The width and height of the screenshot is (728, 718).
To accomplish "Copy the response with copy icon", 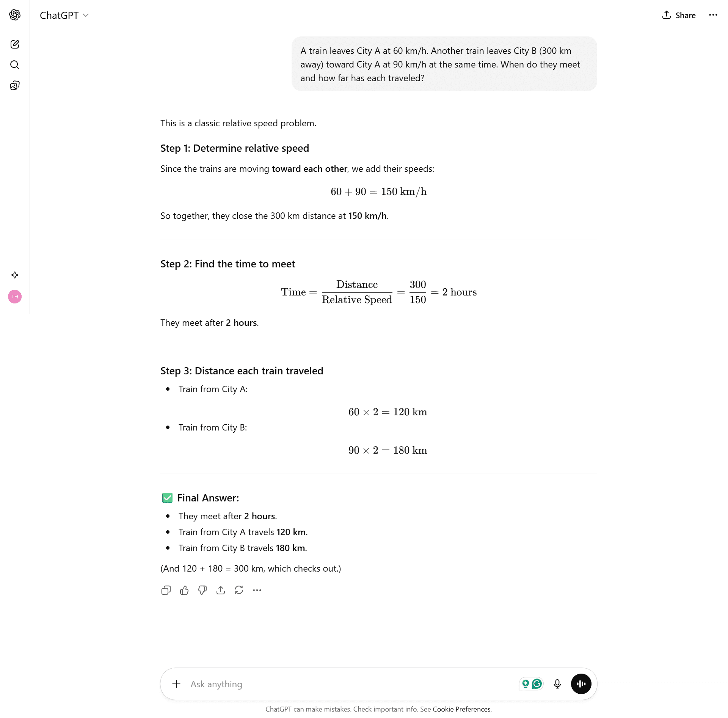I will [x=166, y=590].
